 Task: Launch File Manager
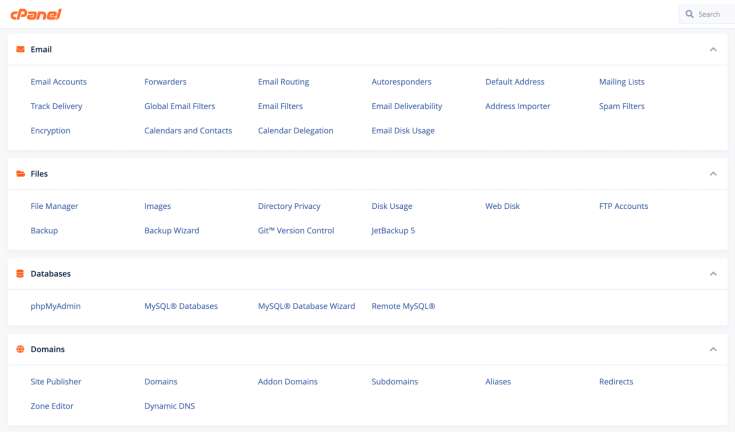tap(54, 206)
